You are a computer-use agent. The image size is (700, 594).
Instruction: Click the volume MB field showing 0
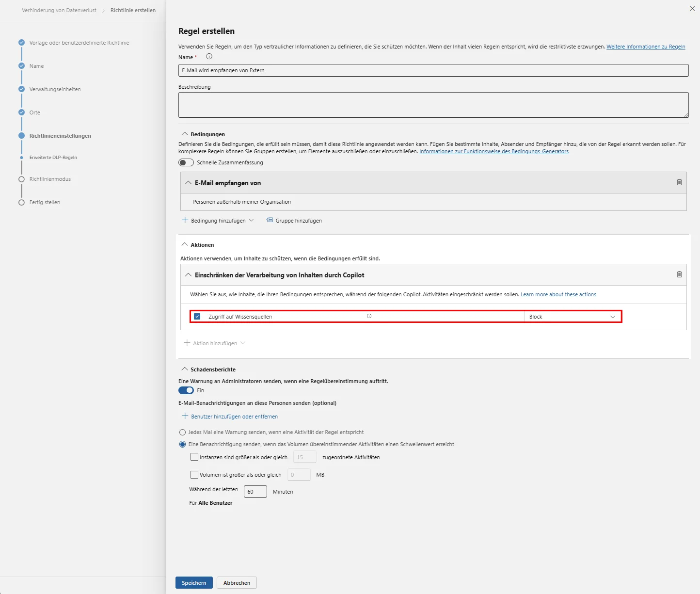[x=299, y=475]
